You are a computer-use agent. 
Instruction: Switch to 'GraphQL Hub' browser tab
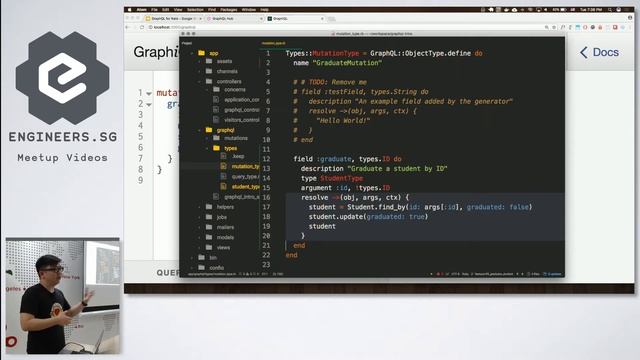click(x=235, y=19)
